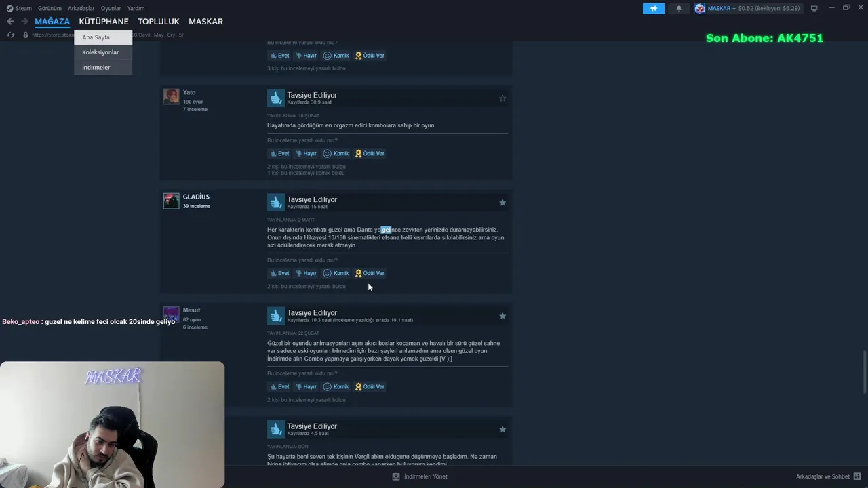This screenshot has width=868, height=488.
Task: Vote Evet on Yato's review
Action: coord(279,153)
